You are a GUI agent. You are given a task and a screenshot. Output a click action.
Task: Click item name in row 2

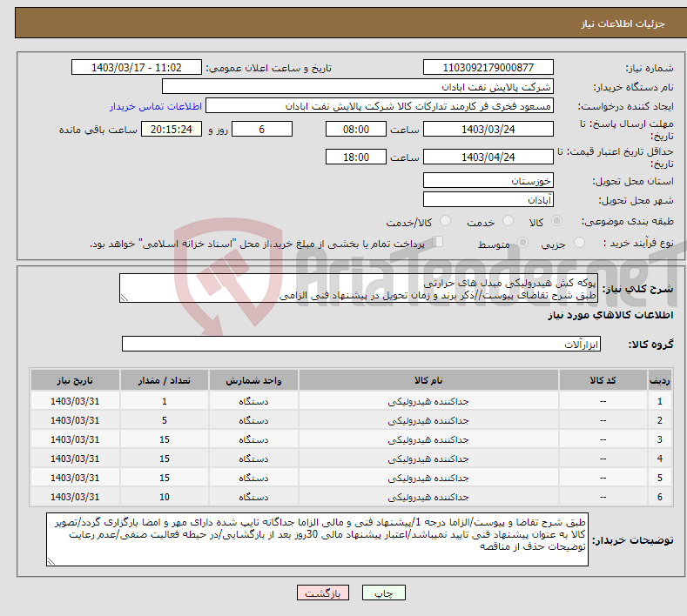coord(428,420)
